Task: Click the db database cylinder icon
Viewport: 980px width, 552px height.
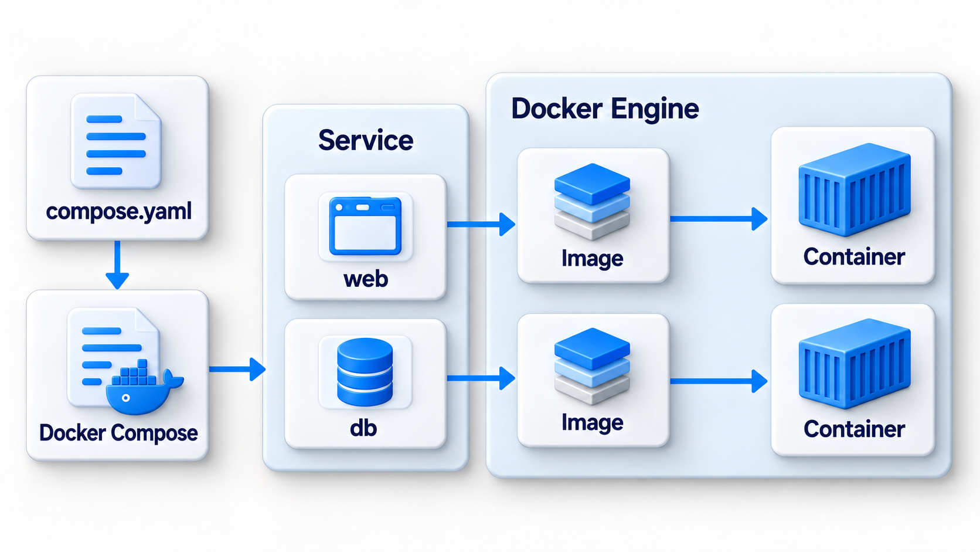Action: pos(365,372)
